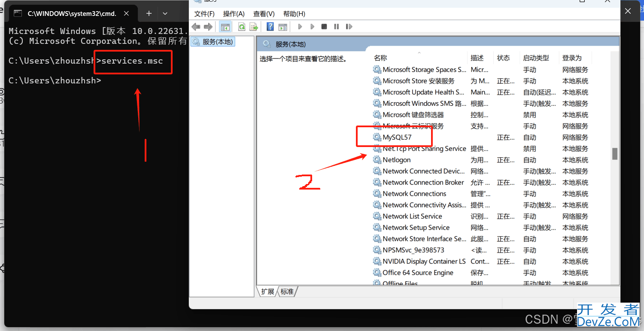
Task: Open the 查看(V) menu
Action: [264, 14]
